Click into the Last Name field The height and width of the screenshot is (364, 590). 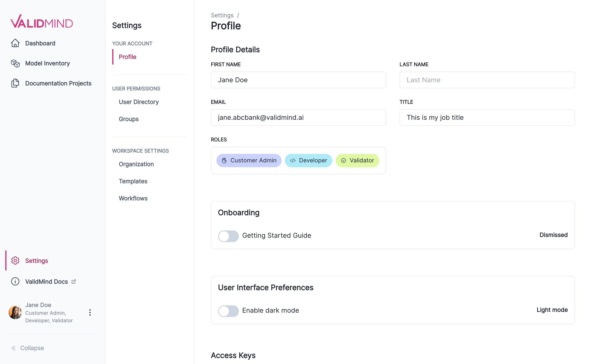coord(487,80)
